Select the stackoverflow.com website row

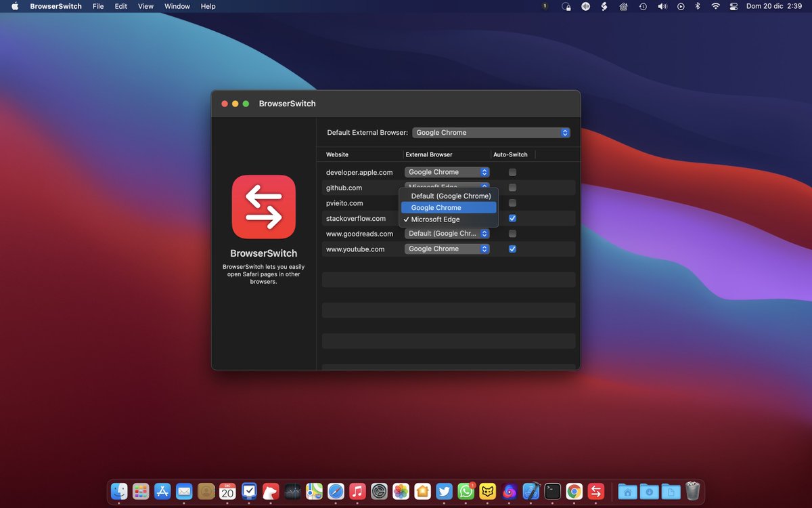pyautogui.click(x=356, y=218)
